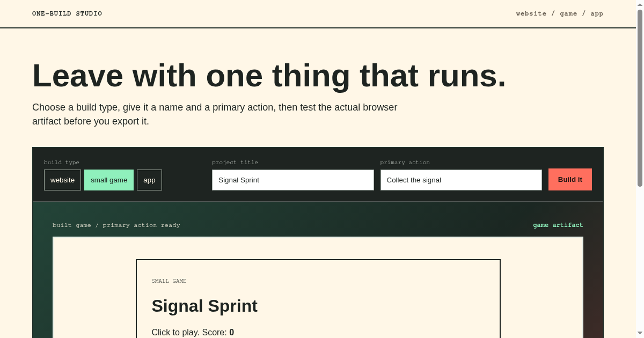Image resolution: width=644 pixels, height=338 pixels.
Task: Click the "Click to play. Score: 0" text
Action: click(x=193, y=332)
